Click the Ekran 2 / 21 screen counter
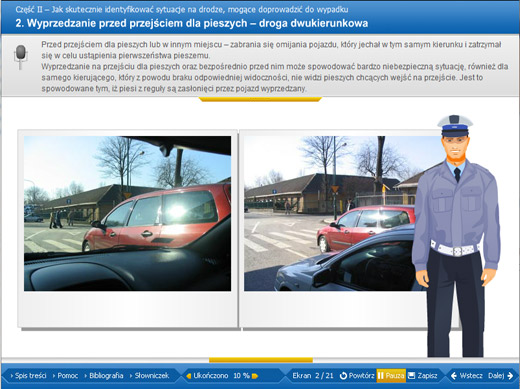 tap(313, 376)
